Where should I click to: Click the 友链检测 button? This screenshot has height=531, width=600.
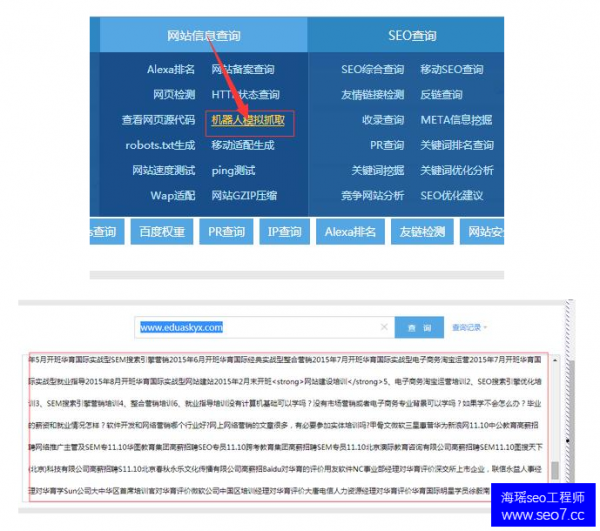(422, 231)
